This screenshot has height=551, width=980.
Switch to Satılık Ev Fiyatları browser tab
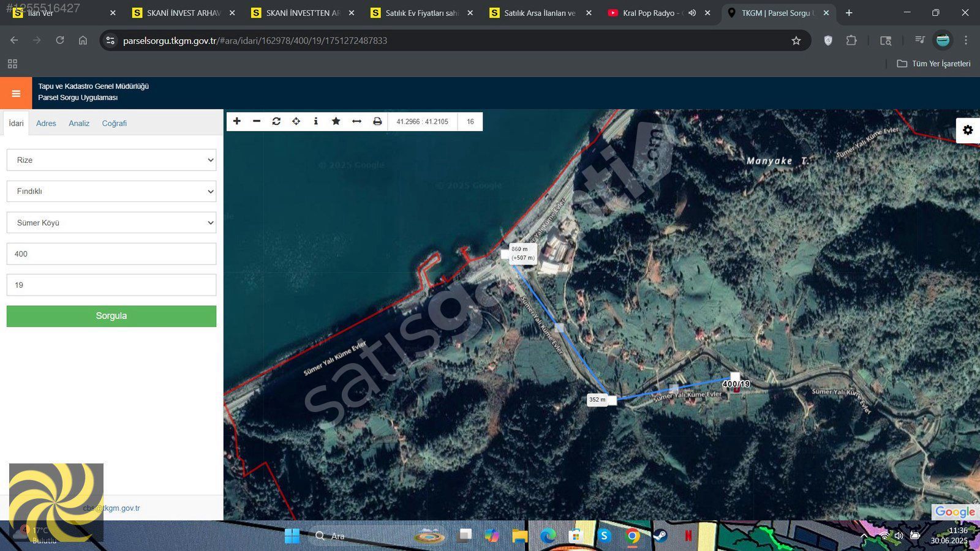point(421,13)
